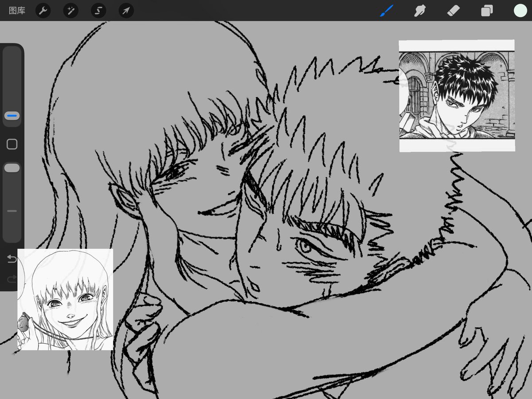
Task: Select the Brush tool
Action: point(387,11)
